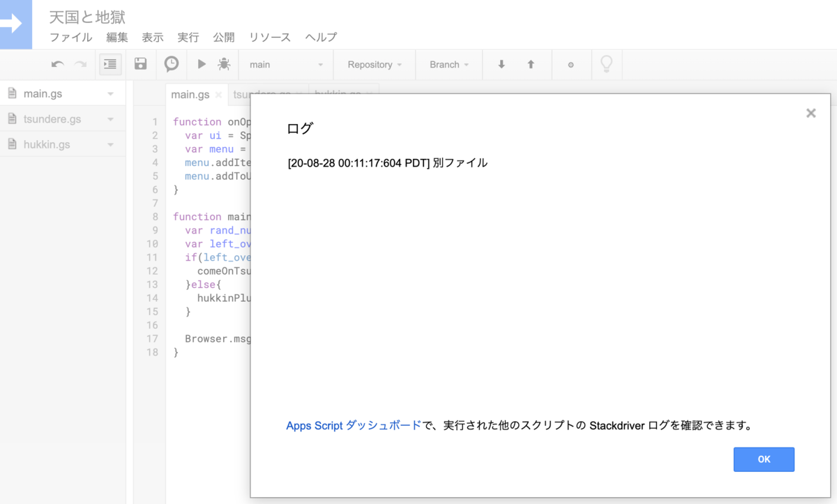Viewport: 837px width, 504px height.
Task: Open the 表示 menu
Action: [153, 38]
